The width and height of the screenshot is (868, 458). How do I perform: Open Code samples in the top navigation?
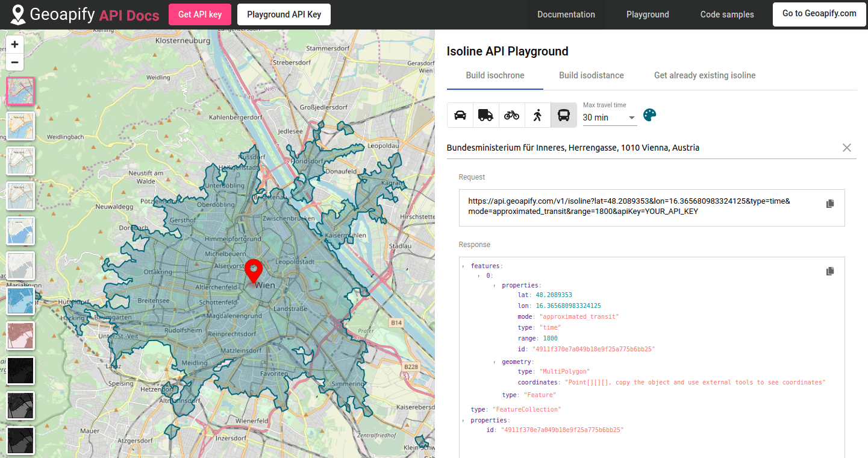[x=727, y=14]
